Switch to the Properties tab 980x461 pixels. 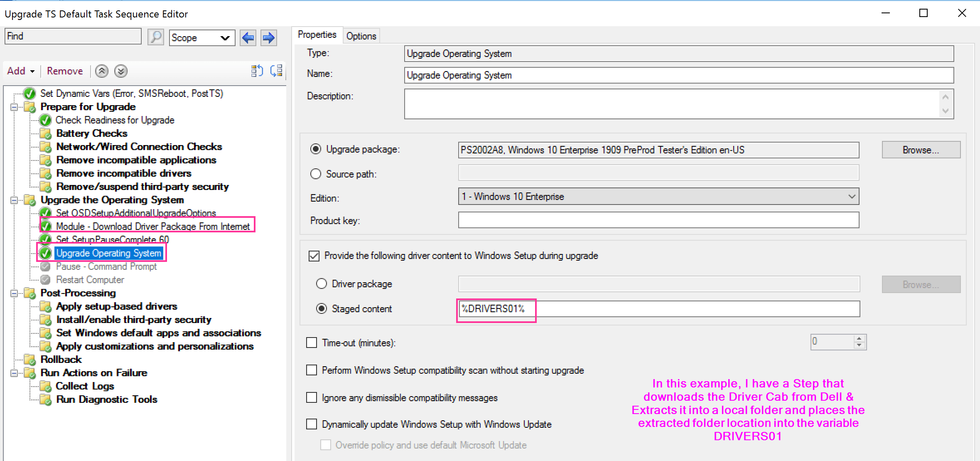[317, 35]
